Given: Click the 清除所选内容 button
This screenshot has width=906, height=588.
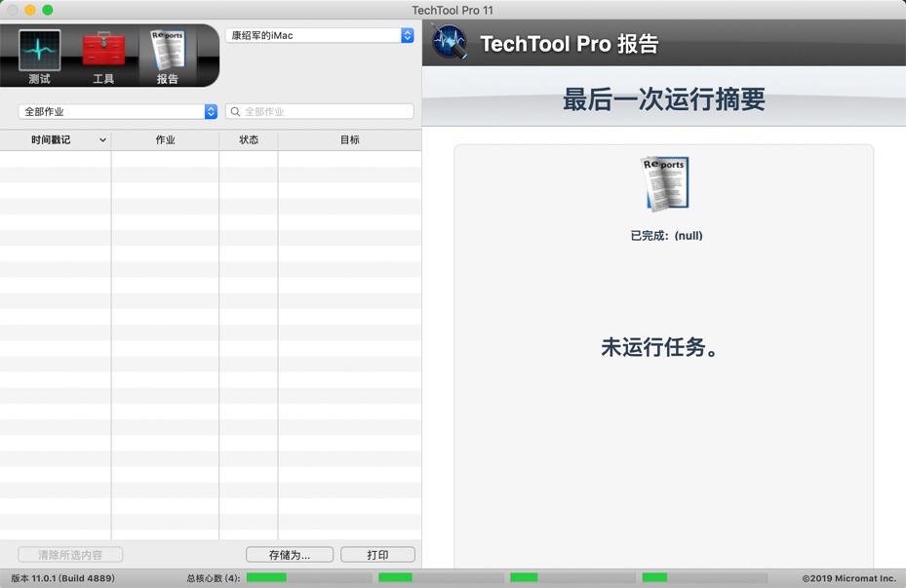Looking at the screenshot, I should coord(70,555).
